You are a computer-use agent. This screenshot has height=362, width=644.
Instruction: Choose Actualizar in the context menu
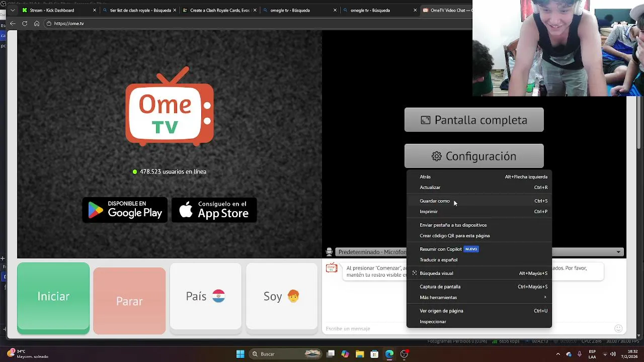click(479, 188)
